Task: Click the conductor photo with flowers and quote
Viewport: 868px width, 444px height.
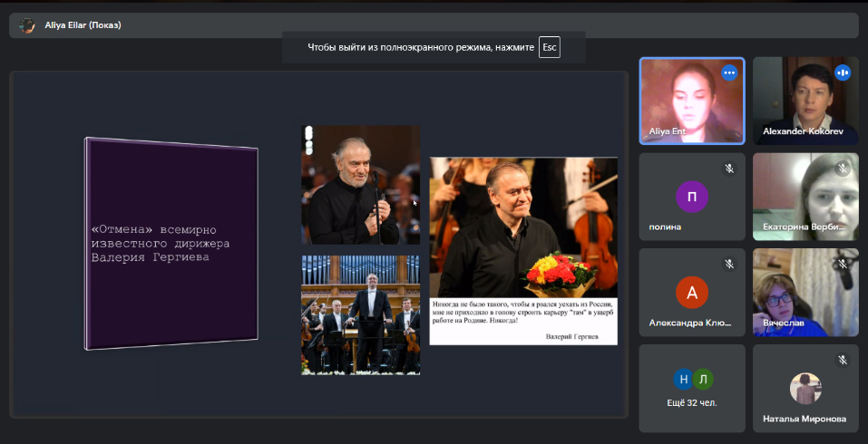Action: [x=523, y=250]
